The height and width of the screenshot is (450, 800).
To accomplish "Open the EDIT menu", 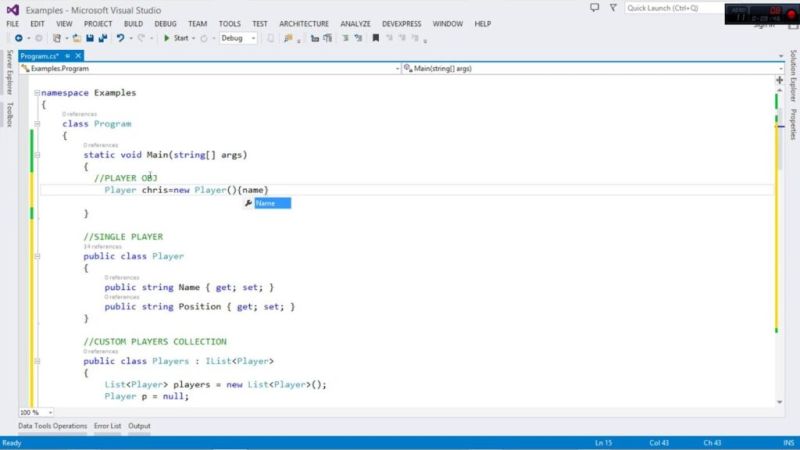I will tap(37, 24).
